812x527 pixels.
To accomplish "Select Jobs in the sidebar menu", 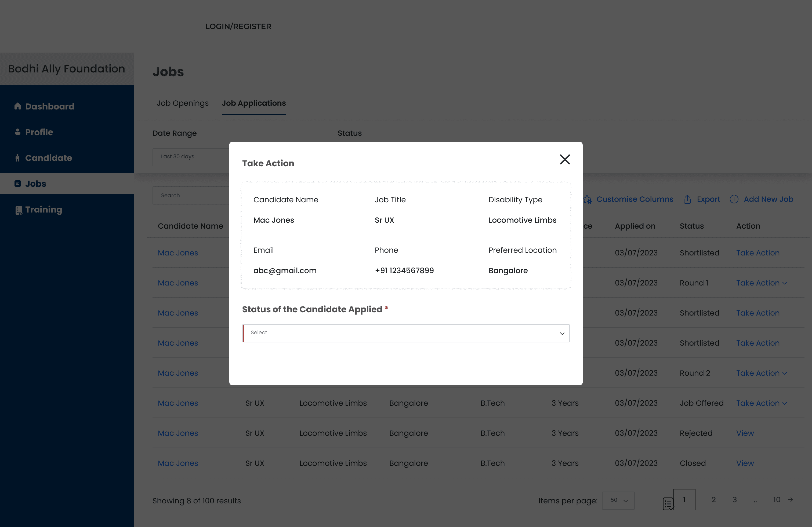I will [35, 184].
